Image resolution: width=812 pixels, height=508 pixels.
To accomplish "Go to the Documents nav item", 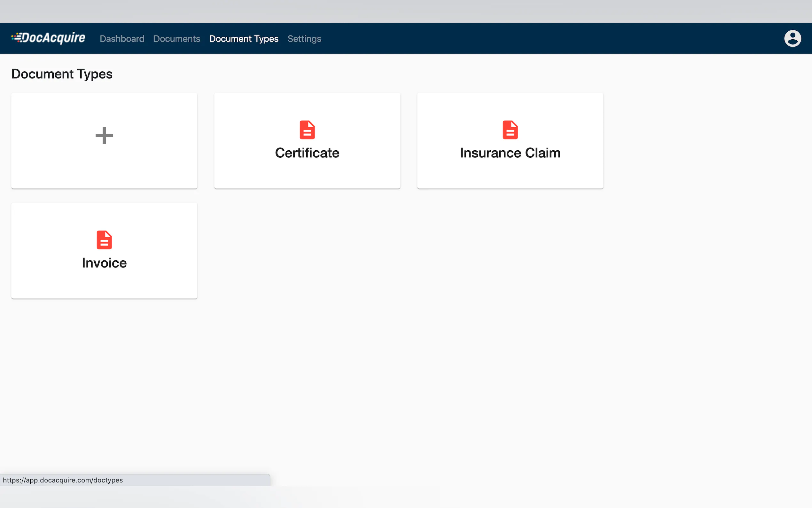I will pos(176,39).
